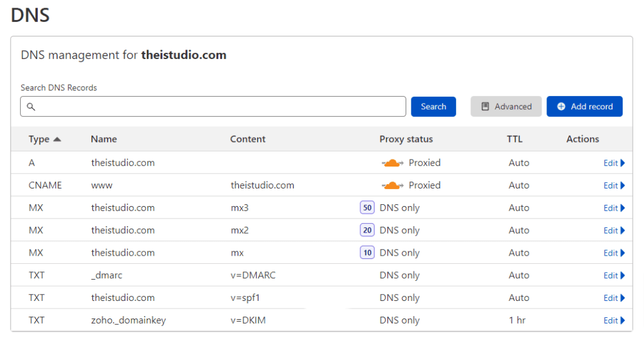Click the Advanced button's book icon
The height and width of the screenshot is (338, 644).
485,107
